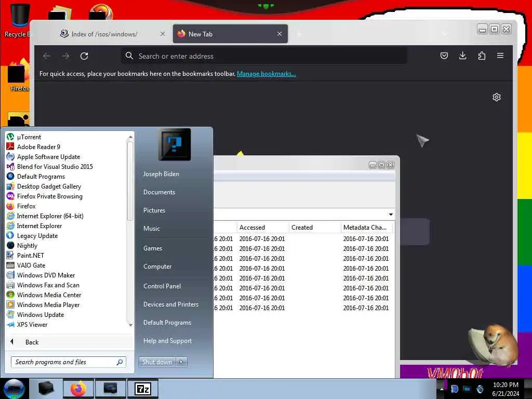Click the taskbar clock showing 10:20 PM
Viewport: 532px width, 399px height.
(x=506, y=389)
